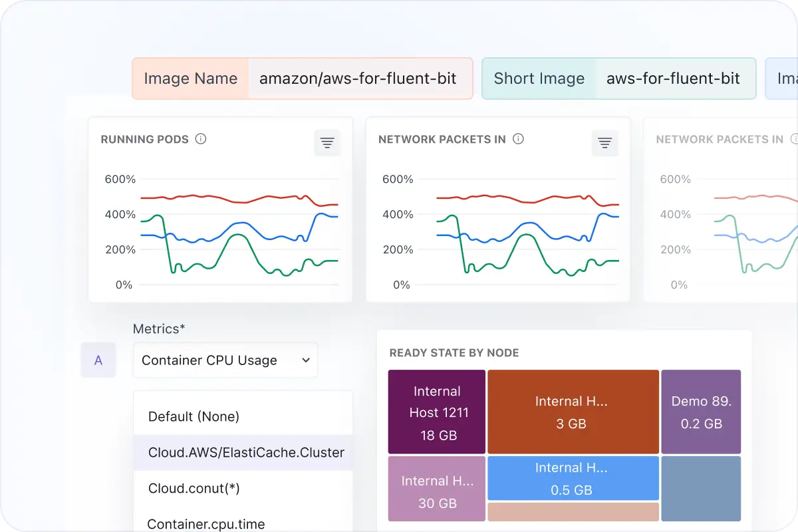The height and width of the screenshot is (532, 798).
Task: View info for the Network Packets In chart
Action: point(518,139)
